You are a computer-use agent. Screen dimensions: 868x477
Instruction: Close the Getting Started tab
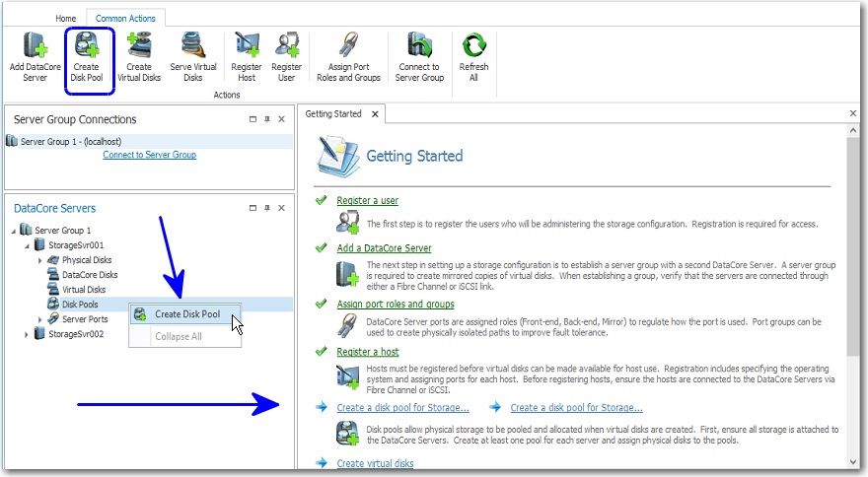375,114
